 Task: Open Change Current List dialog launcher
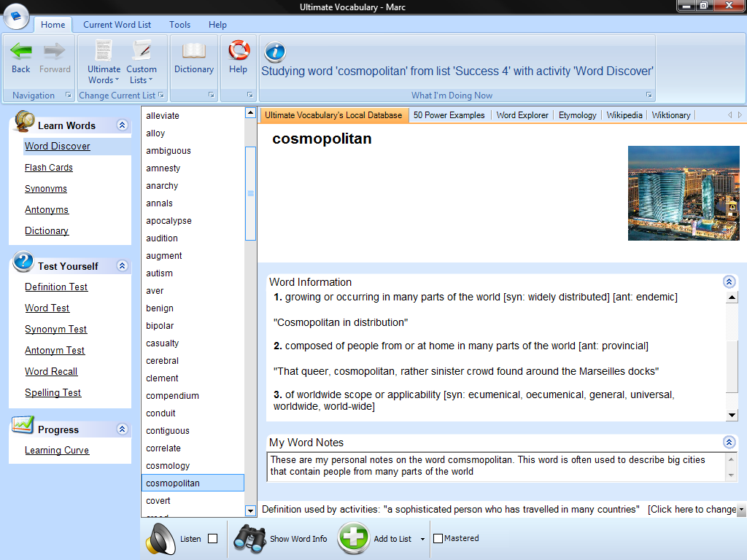pos(161,95)
